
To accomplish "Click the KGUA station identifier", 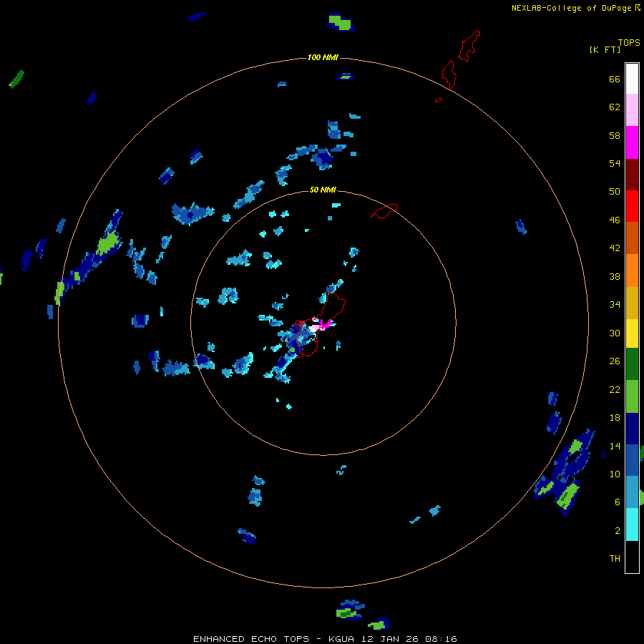I will (x=343, y=639).
